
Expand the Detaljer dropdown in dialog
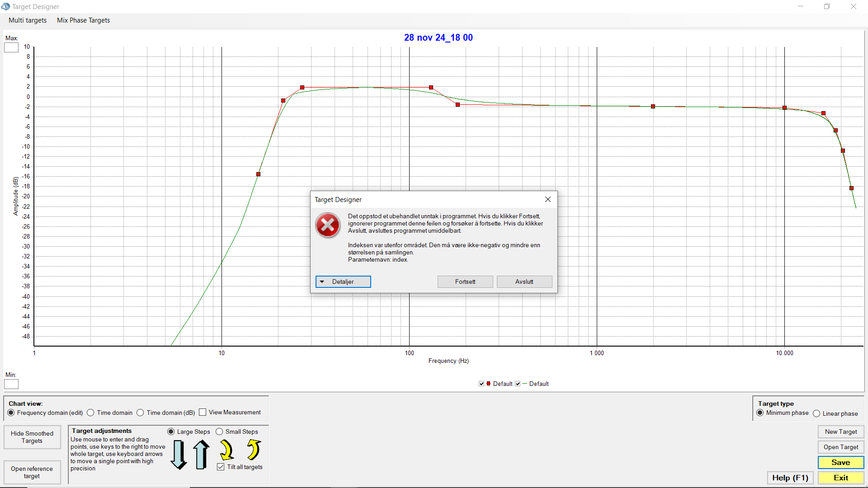pos(343,282)
